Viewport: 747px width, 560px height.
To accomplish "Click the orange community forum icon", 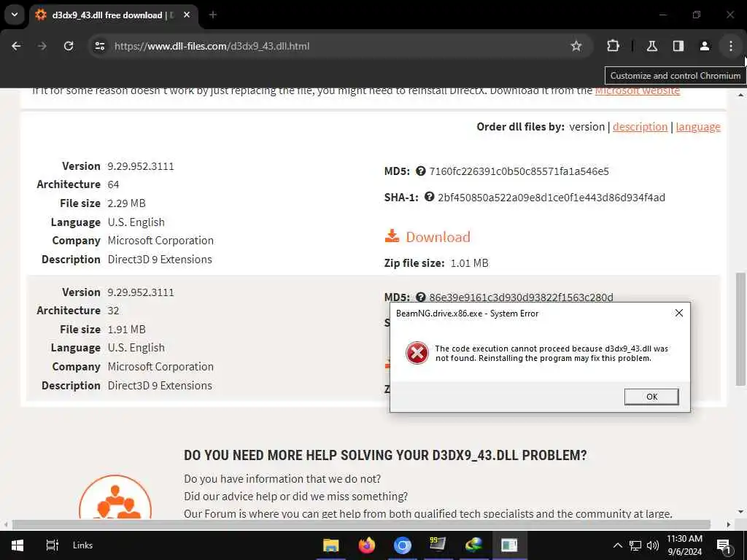I will click(x=115, y=497).
